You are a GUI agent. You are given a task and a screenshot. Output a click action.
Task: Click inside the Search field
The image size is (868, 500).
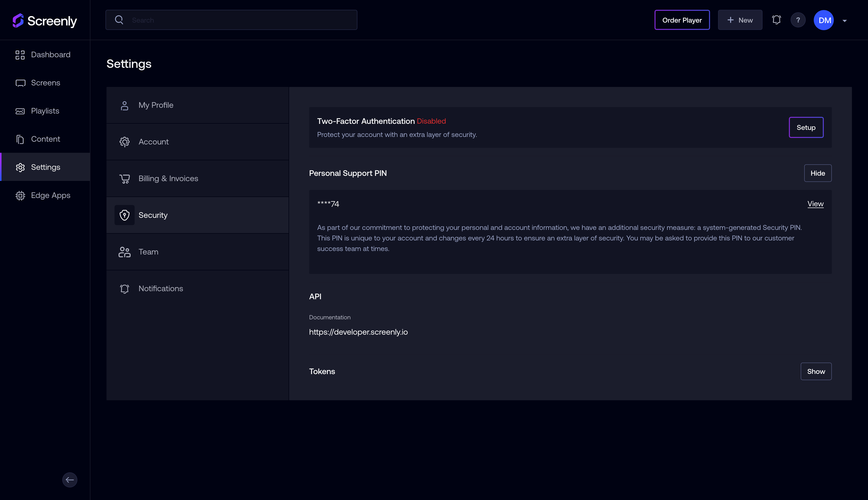point(231,20)
